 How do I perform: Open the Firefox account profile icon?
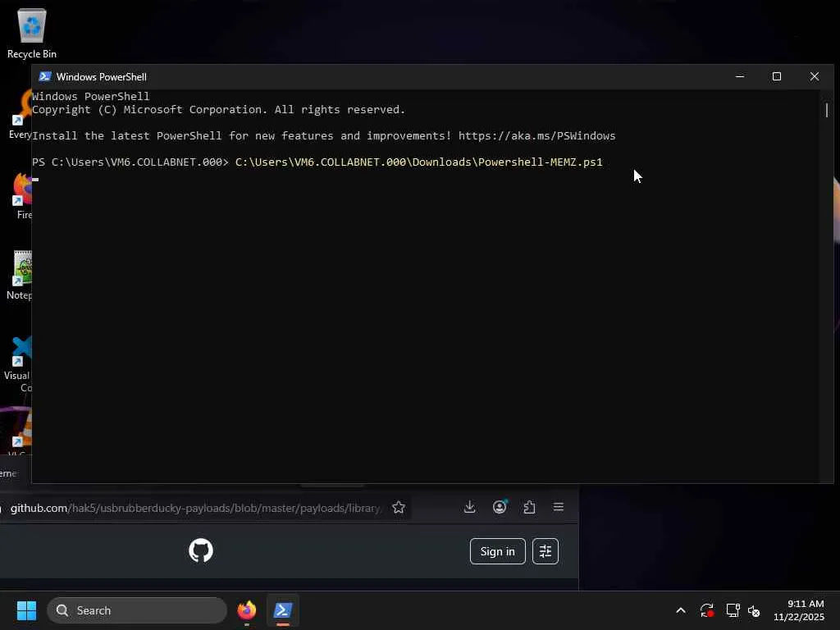tap(500, 507)
